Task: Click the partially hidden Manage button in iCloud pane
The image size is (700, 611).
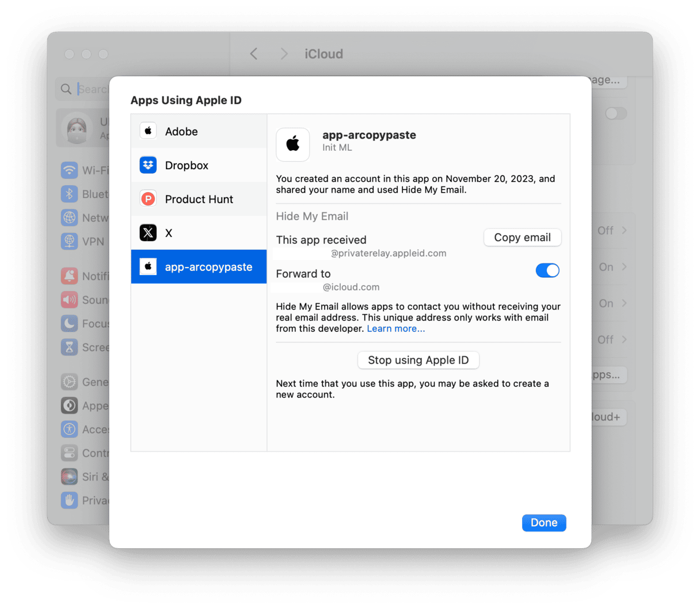Action: point(609,80)
